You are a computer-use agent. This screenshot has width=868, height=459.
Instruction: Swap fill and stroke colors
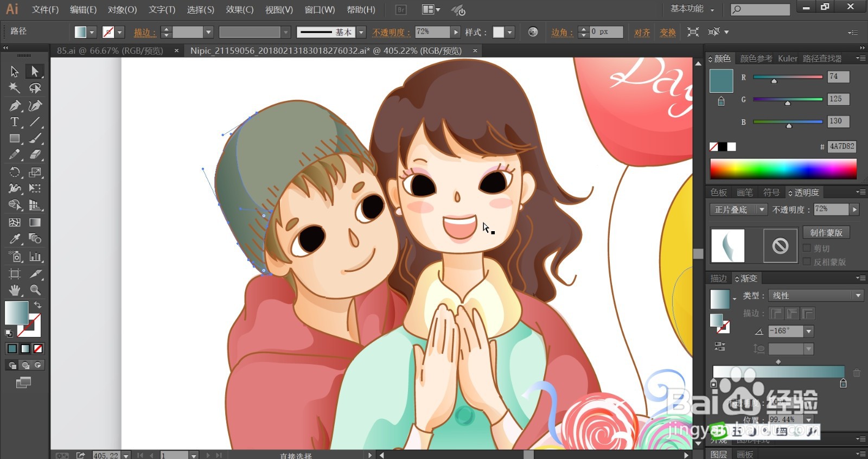(x=37, y=305)
